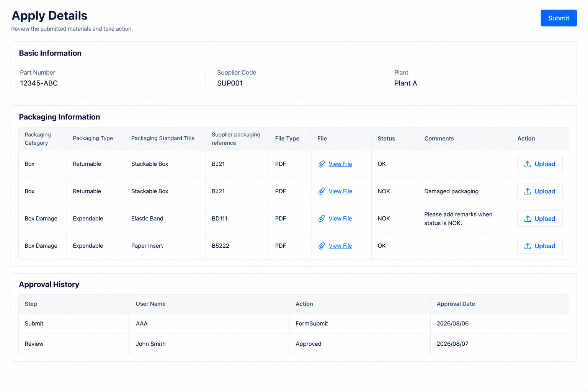The height and width of the screenshot is (392, 588).
Task: Click the Submit button
Action: point(559,18)
